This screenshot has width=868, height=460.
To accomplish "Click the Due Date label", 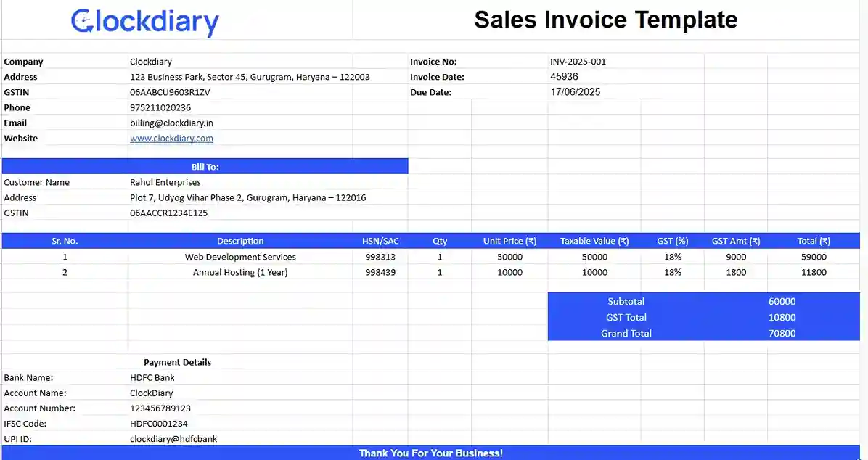I will 430,92.
